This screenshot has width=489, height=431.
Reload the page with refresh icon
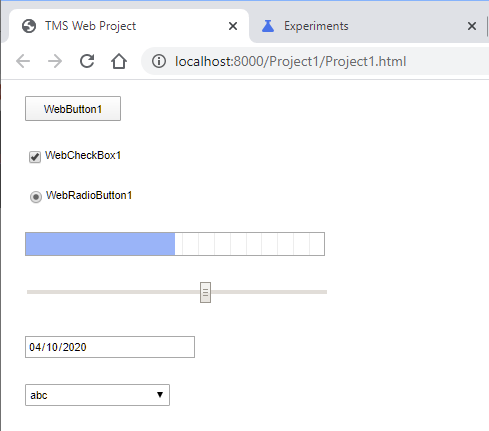pos(87,61)
